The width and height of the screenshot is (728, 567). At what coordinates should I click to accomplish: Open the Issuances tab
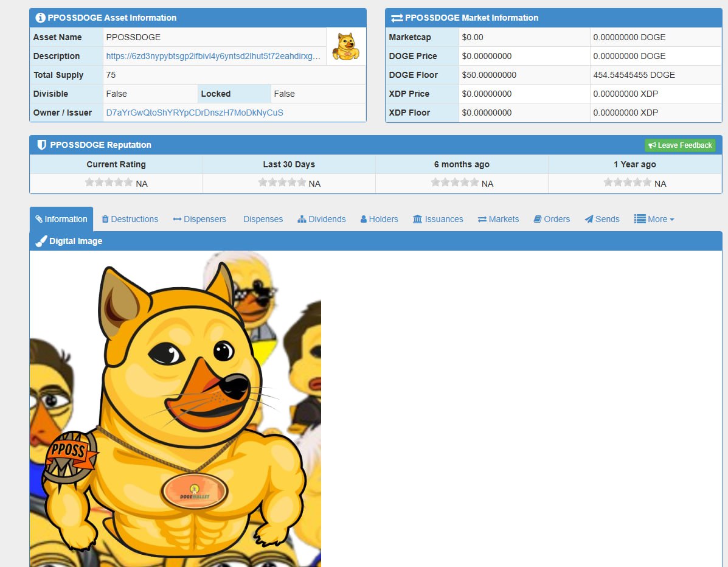click(438, 219)
